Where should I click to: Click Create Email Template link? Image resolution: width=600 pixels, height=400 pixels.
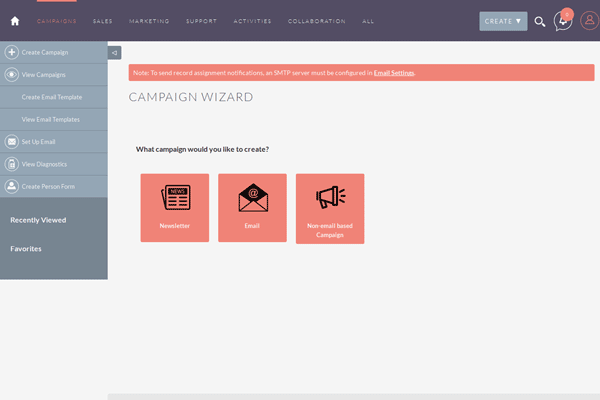point(51,97)
